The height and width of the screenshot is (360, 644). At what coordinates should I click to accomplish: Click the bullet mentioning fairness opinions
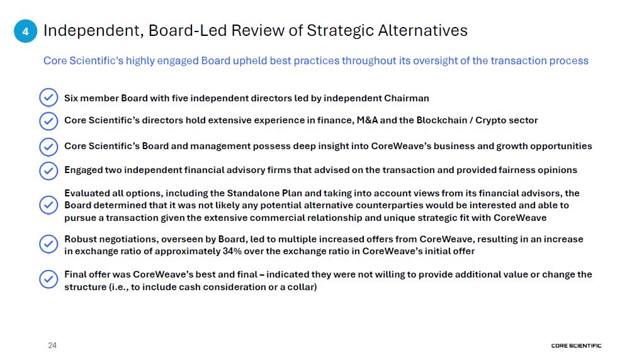[320, 170]
